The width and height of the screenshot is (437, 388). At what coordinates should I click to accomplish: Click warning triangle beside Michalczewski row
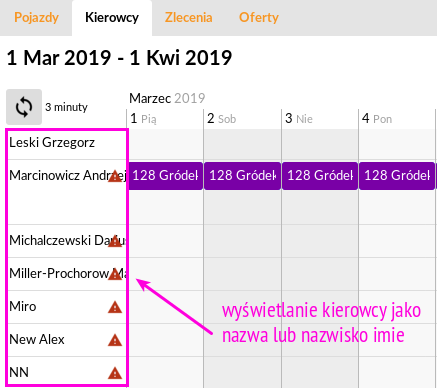click(x=115, y=241)
